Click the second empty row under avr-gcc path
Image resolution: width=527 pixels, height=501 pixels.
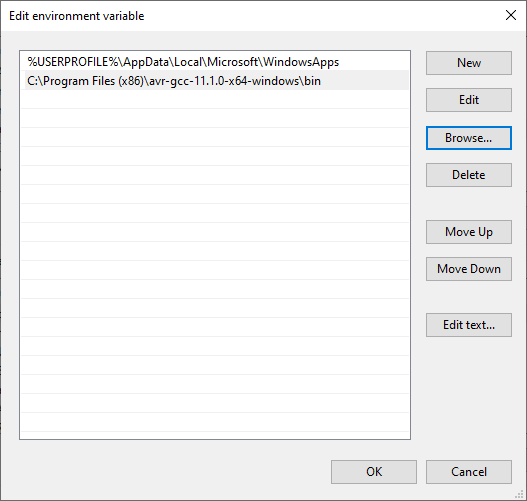coord(215,118)
